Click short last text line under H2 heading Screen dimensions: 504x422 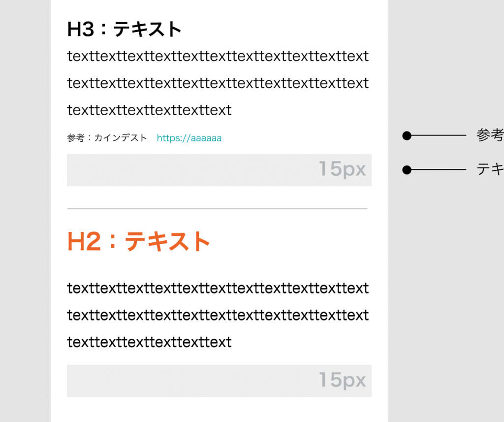[x=149, y=342]
